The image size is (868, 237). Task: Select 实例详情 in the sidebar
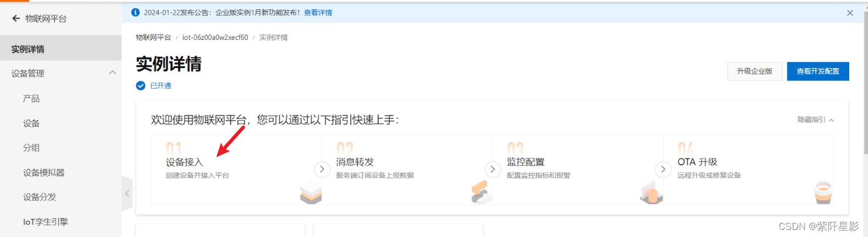[61, 49]
